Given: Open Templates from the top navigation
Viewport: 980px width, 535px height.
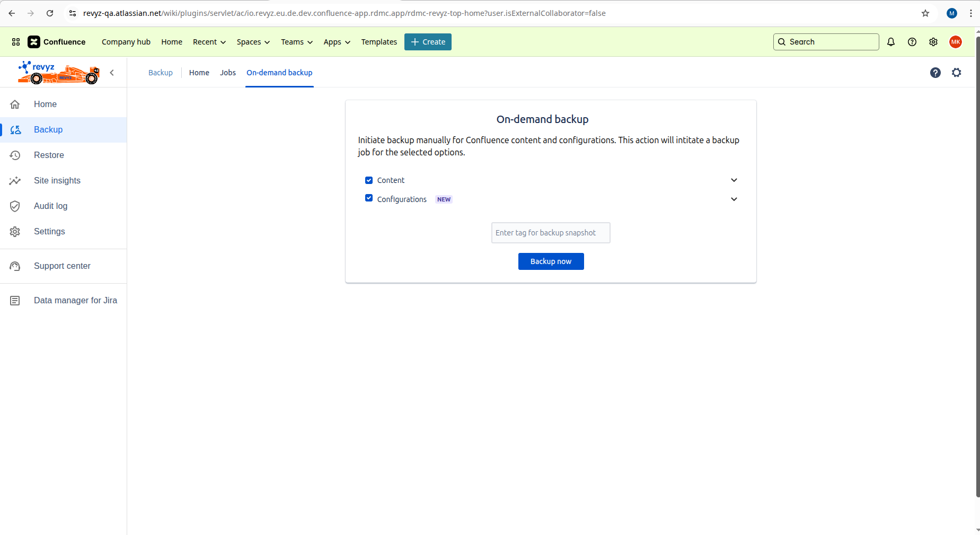Looking at the screenshot, I should click(x=378, y=42).
